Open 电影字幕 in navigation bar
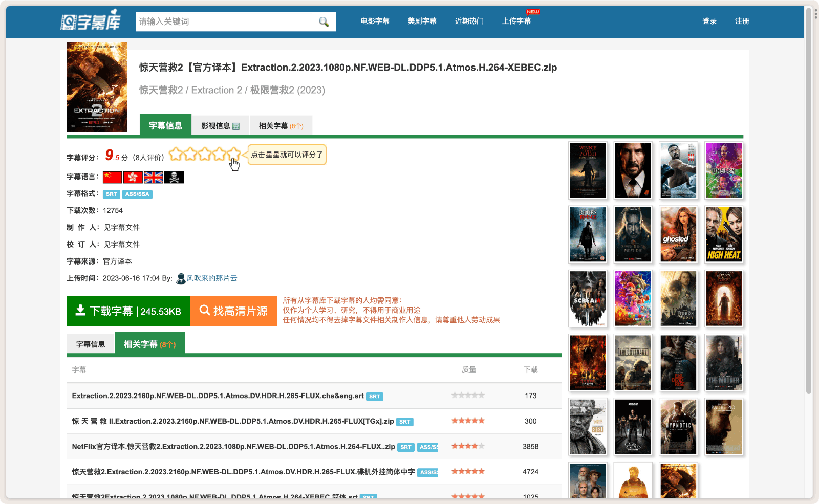 click(375, 21)
